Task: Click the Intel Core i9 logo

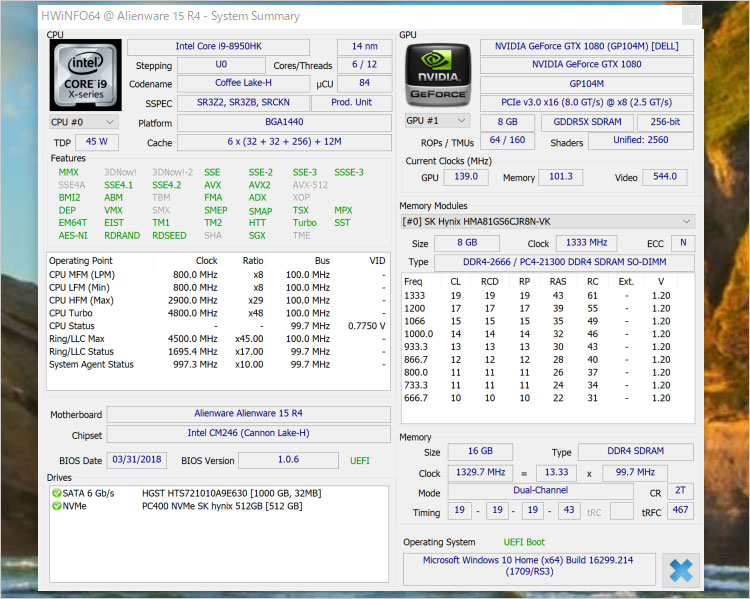Action: click(x=86, y=75)
